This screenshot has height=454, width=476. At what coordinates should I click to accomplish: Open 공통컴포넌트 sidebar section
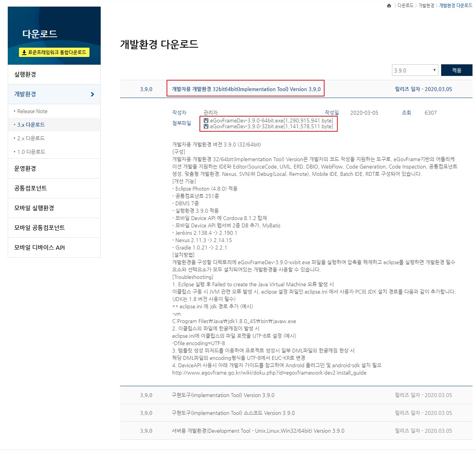point(31,188)
